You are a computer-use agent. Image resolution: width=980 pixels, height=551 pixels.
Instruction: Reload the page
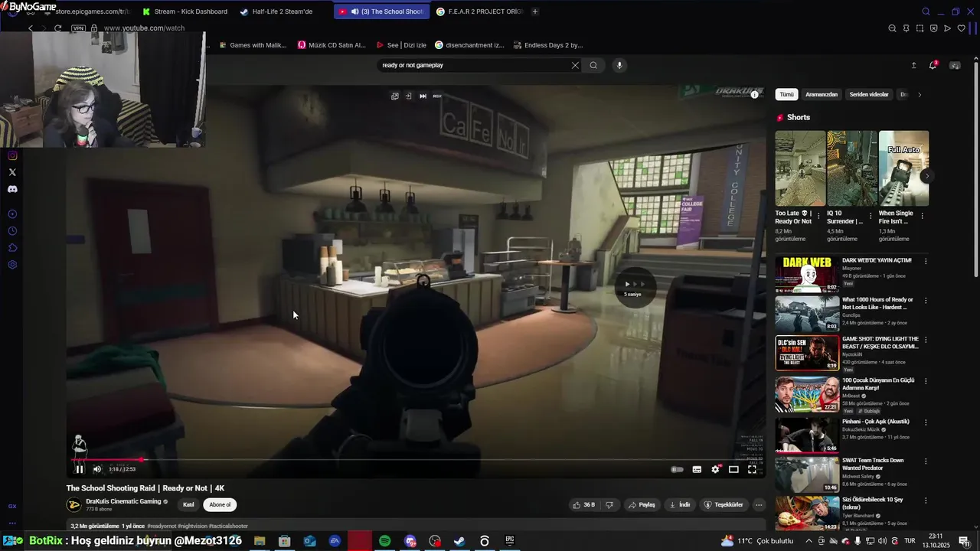[x=57, y=28]
